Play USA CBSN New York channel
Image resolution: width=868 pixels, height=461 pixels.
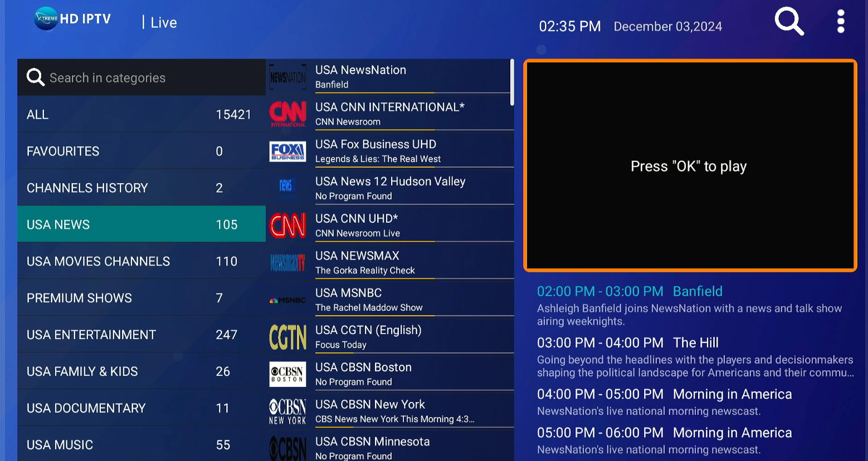(x=390, y=411)
